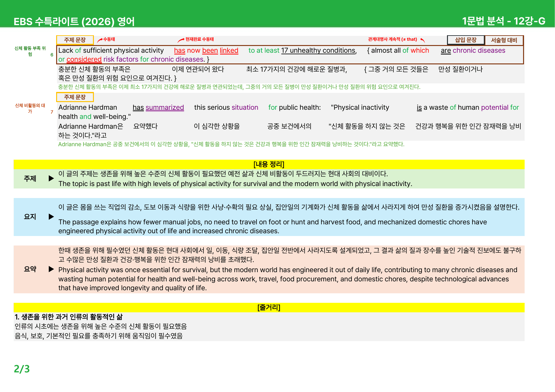The image size is (555, 392).
Task: Click the green translation starting 충분한 신체 활동의 부족은 이제 최소
Action: (239, 87)
